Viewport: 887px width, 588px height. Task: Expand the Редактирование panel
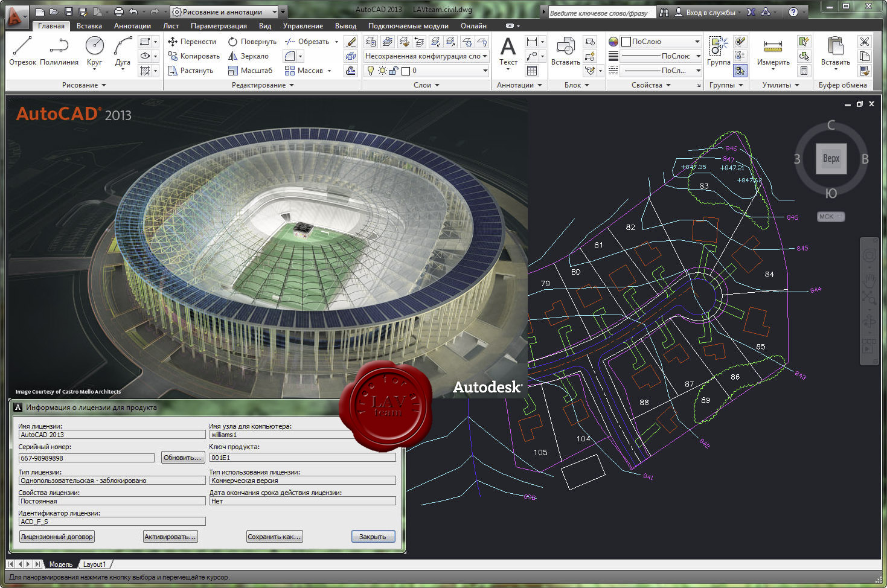[x=263, y=85]
